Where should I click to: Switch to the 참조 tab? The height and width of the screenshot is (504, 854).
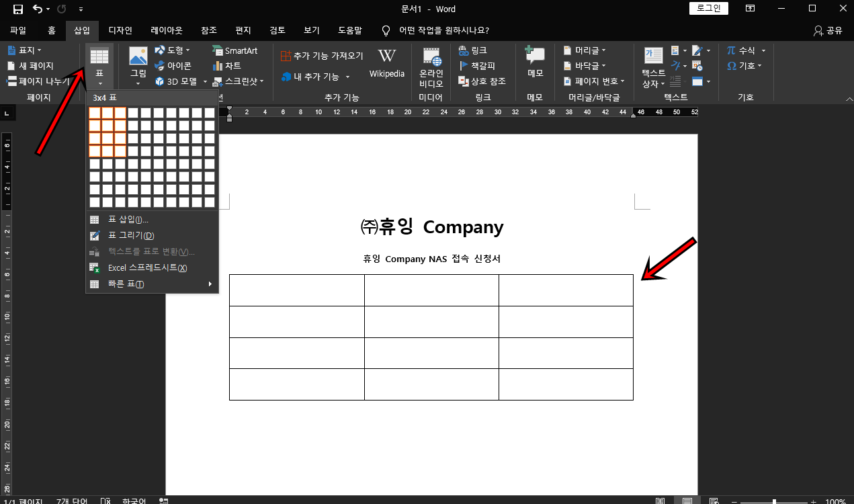209,30
